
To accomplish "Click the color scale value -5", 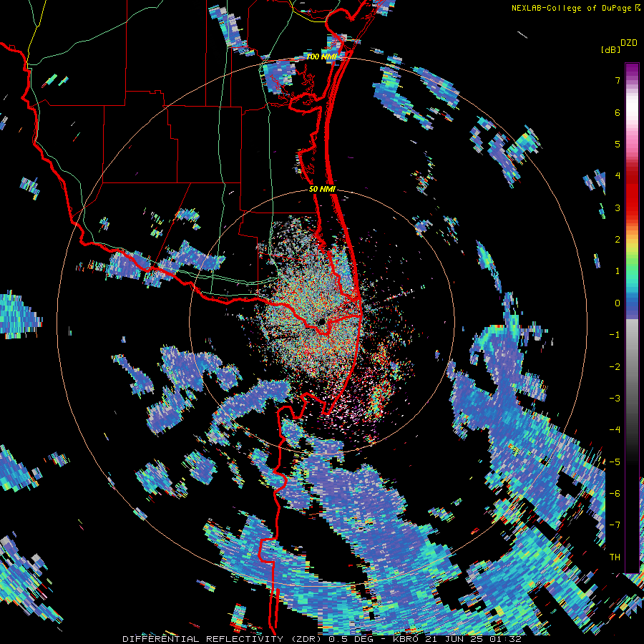I will [x=615, y=462].
